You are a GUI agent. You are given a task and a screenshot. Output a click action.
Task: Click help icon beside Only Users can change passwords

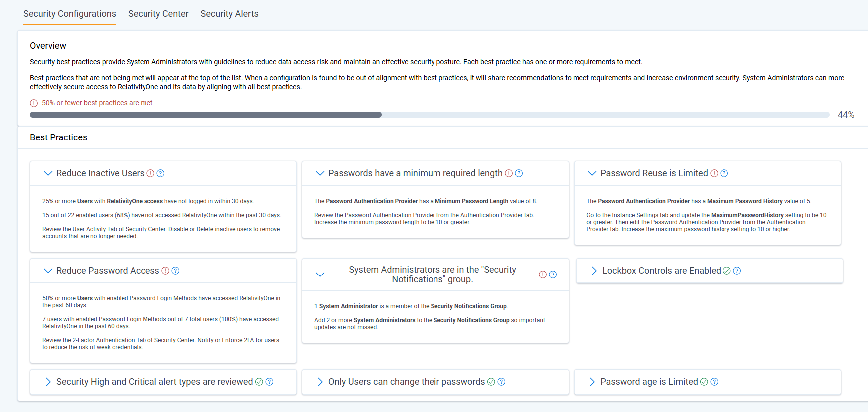tap(501, 382)
